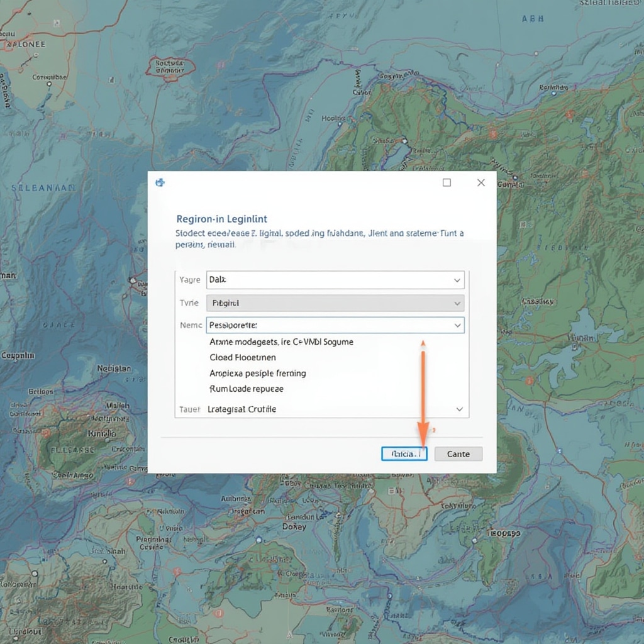
Task: Pick the 'Aropiexa pesiple frerning' entry
Action: [x=257, y=373]
